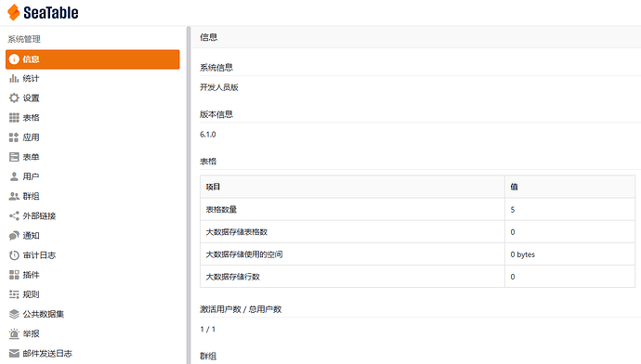The image size is (641, 364).
Task: Select the 插件 plugins icon
Action: pos(14,275)
